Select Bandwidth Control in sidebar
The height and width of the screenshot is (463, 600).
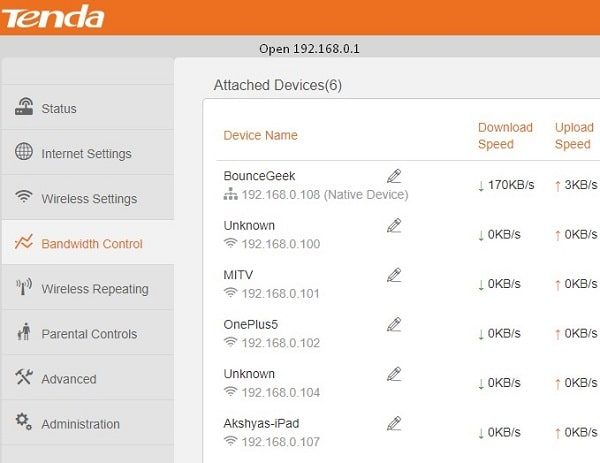[91, 244]
